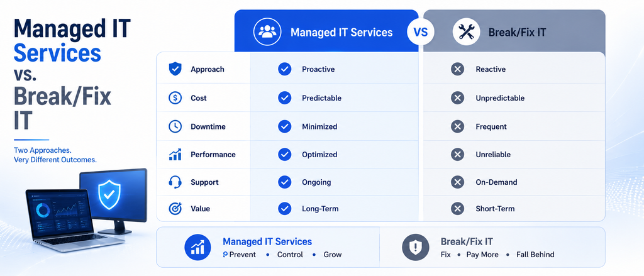Image resolution: width=644 pixels, height=276 pixels.
Task: Click the X mark next to Unreliable
Action: coord(457,155)
